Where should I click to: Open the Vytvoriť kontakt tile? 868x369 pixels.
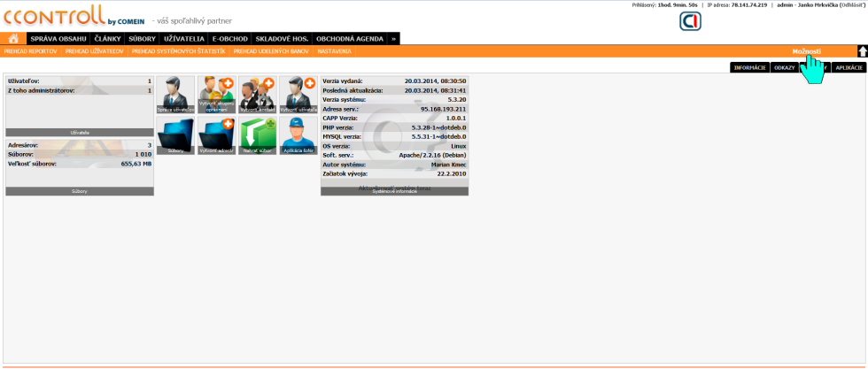(258, 96)
